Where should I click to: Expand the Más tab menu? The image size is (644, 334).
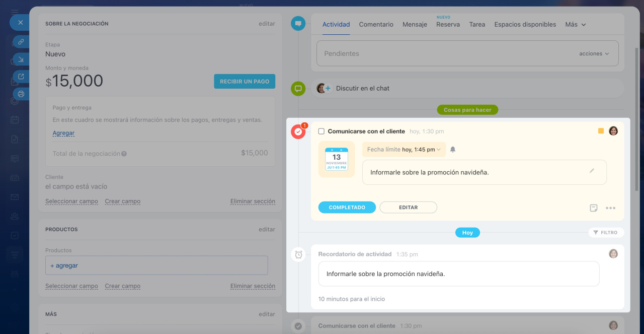[x=575, y=24]
